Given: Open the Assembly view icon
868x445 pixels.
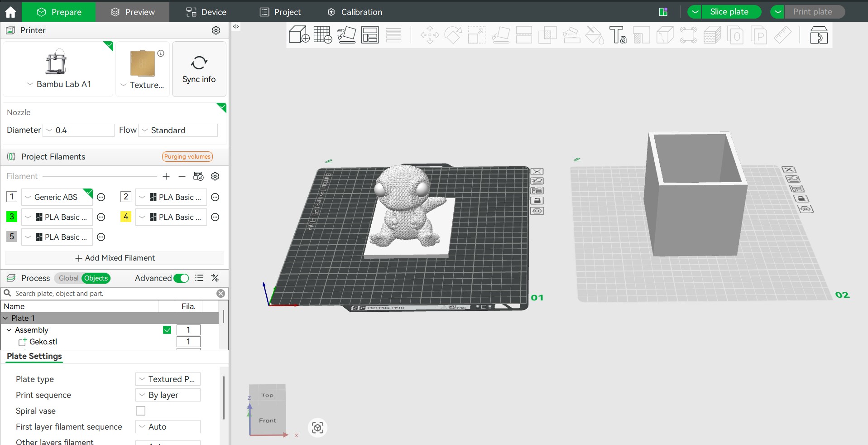Looking at the screenshot, I should pyautogui.click(x=819, y=35).
